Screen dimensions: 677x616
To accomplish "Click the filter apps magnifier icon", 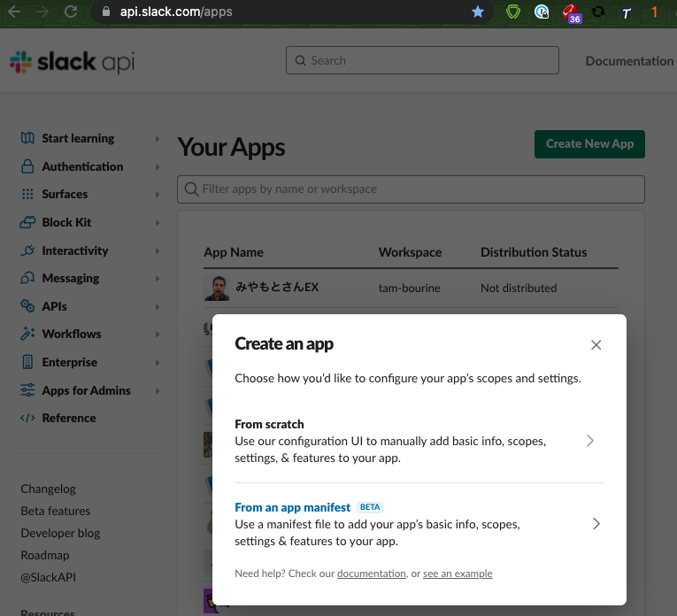I will point(191,189).
